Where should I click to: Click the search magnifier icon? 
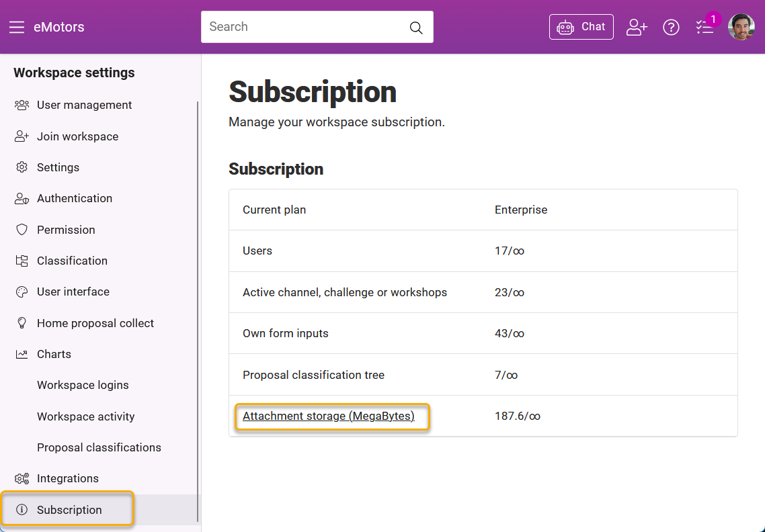tap(416, 28)
